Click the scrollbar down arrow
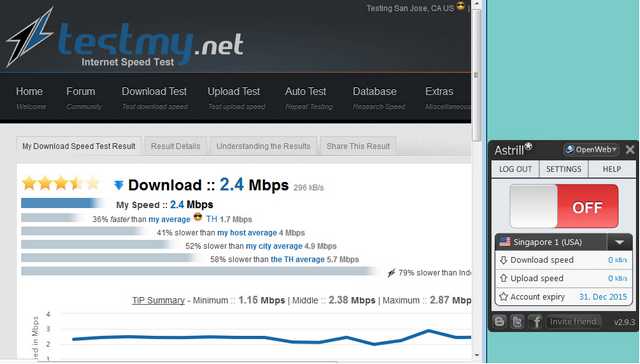The image size is (640, 364). tap(476, 355)
